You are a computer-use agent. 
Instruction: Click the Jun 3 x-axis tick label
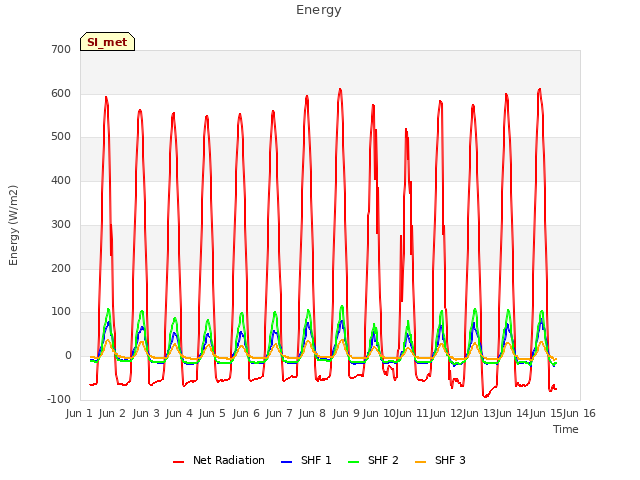(x=146, y=413)
